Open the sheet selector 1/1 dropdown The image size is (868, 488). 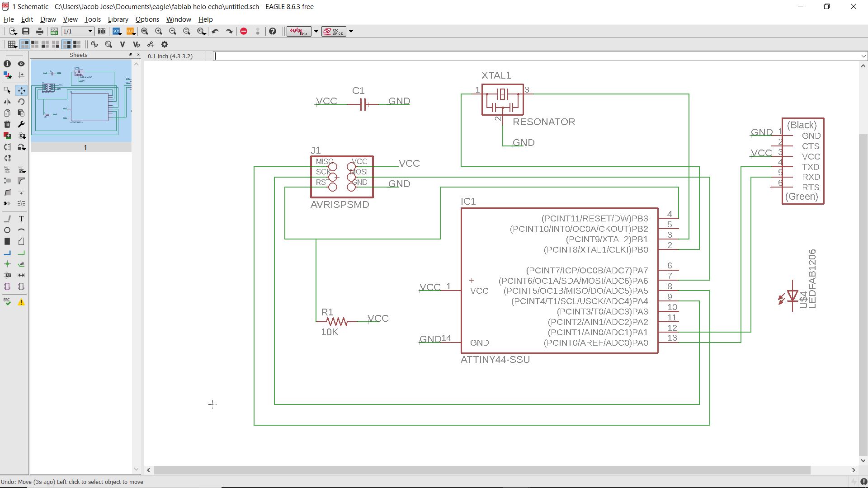[x=90, y=31]
